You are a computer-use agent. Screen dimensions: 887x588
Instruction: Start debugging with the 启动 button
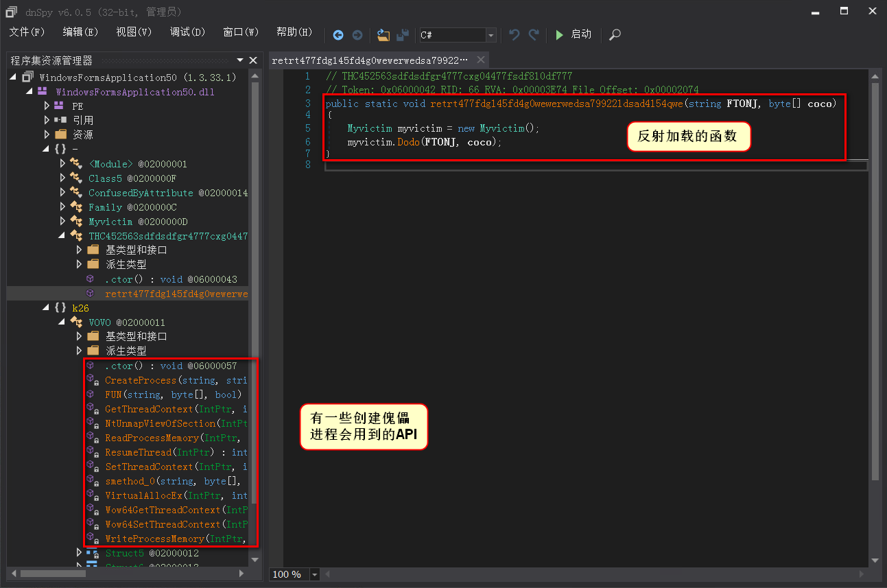coord(573,34)
